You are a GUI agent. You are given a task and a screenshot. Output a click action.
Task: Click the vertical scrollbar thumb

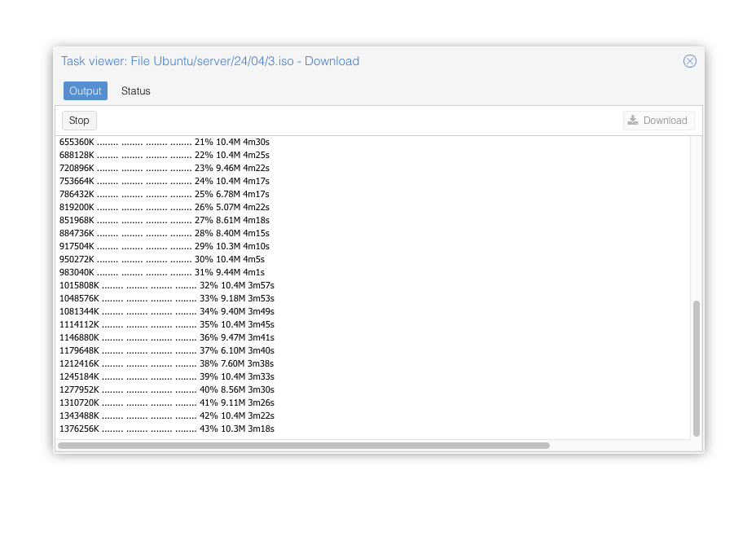tap(697, 367)
